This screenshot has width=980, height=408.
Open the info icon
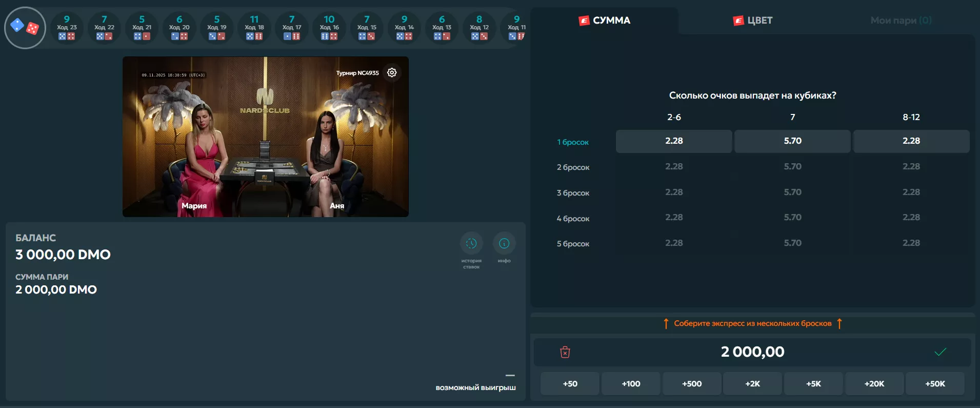pos(504,243)
